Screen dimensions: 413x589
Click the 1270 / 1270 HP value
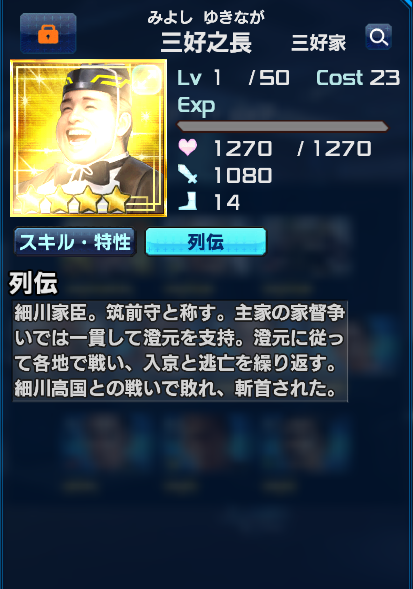292,148
